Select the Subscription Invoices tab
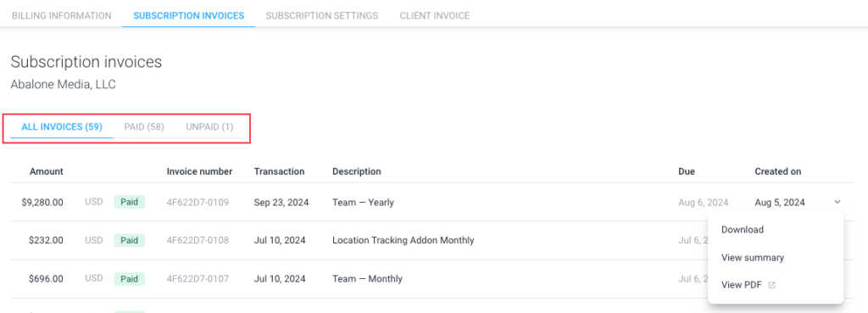Screen dimensions: 868x313 click(x=189, y=15)
